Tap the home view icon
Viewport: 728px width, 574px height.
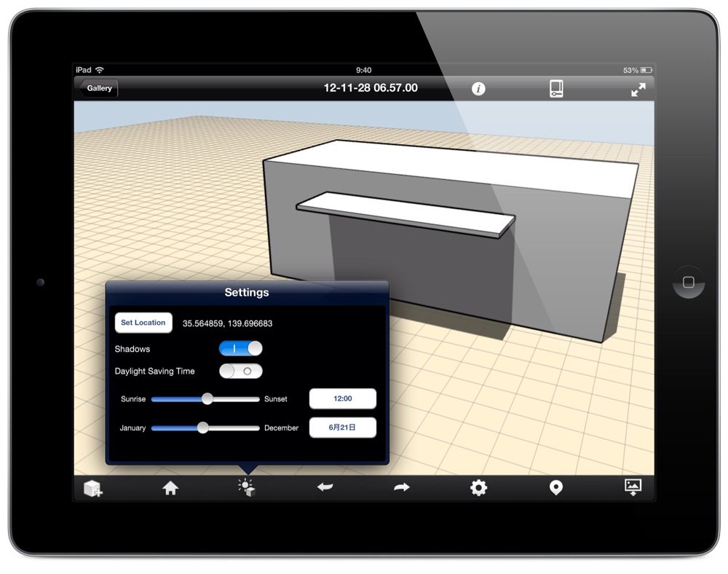coord(170,488)
